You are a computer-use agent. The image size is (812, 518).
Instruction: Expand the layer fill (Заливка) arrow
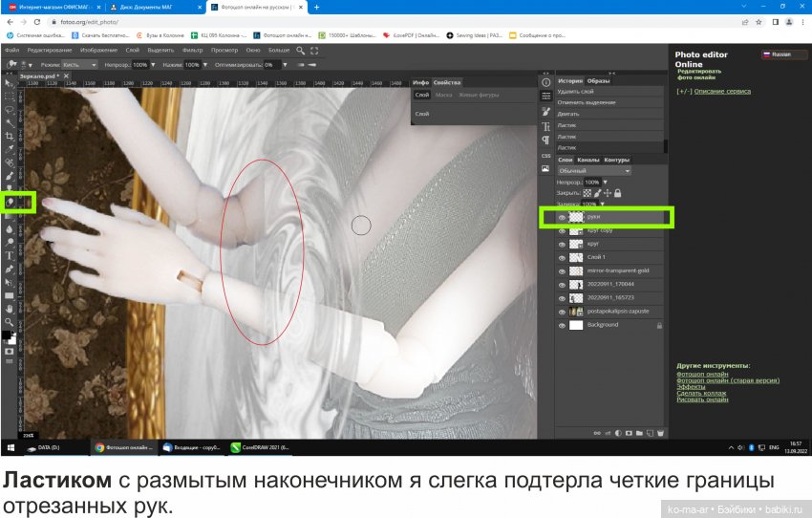602,204
